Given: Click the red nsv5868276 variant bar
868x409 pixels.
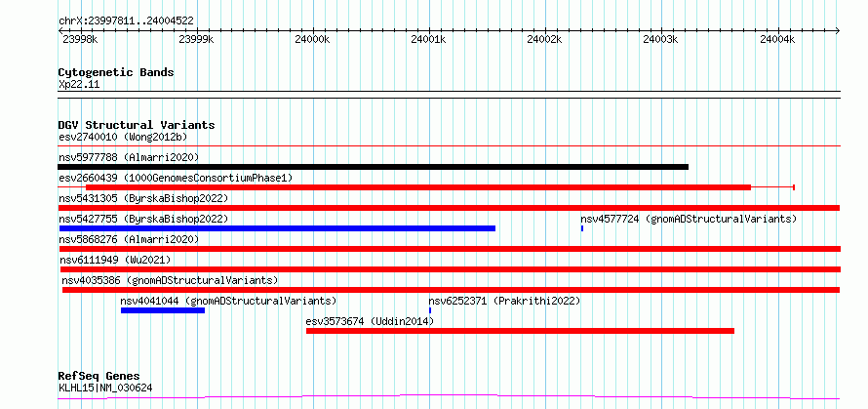Looking at the screenshot, I should pyautogui.click(x=450, y=249).
